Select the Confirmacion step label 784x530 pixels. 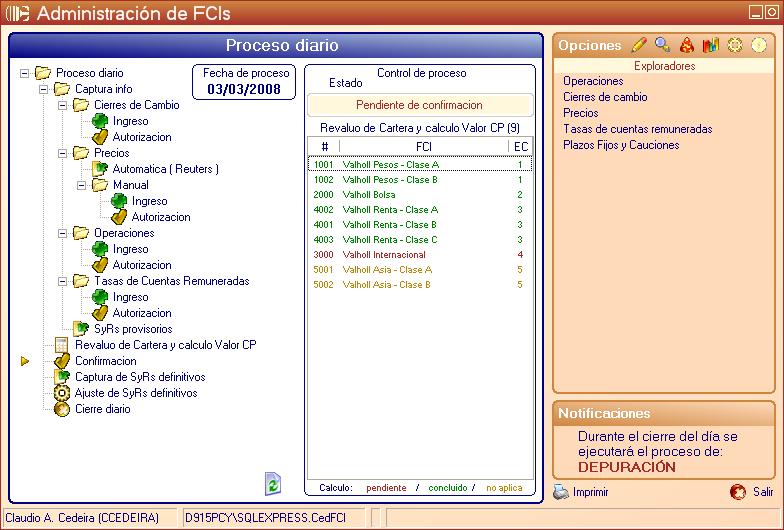click(x=106, y=361)
